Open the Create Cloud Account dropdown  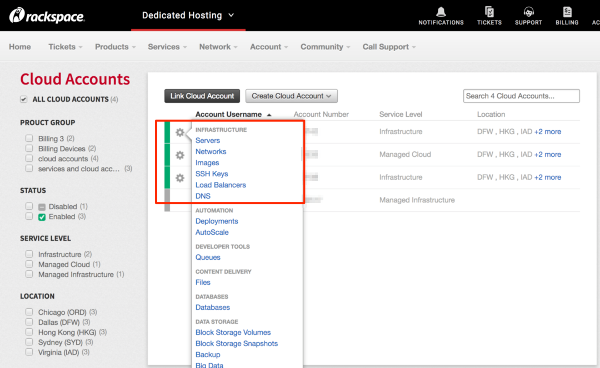point(291,96)
